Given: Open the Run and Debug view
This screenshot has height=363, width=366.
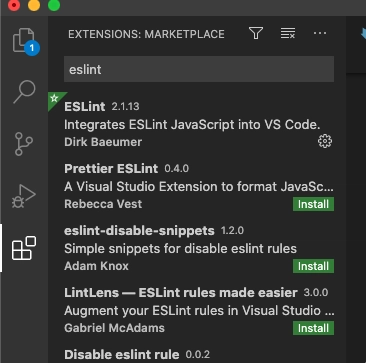Looking at the screenshot, I should pos(24,196).
